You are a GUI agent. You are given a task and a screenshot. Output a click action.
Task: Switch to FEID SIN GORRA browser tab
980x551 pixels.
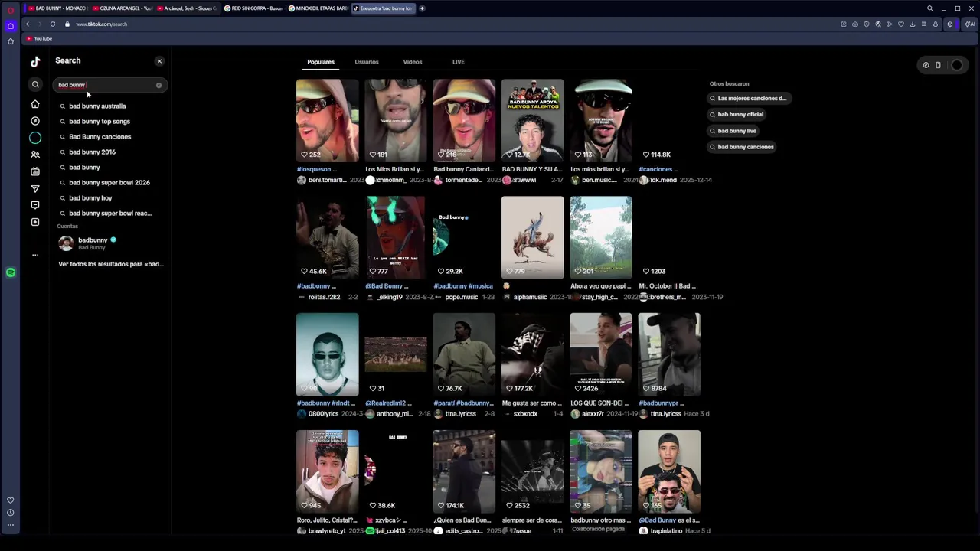click(253, 8)
